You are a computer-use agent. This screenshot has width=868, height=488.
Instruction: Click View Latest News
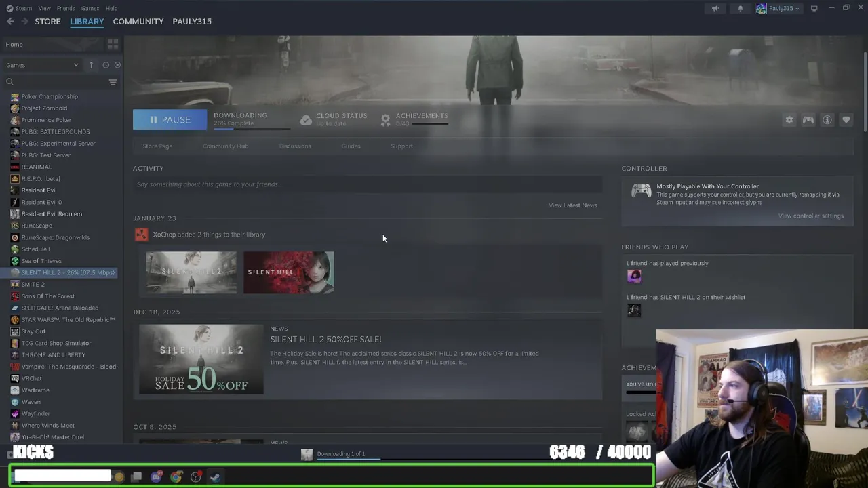[x=573, y=205]
